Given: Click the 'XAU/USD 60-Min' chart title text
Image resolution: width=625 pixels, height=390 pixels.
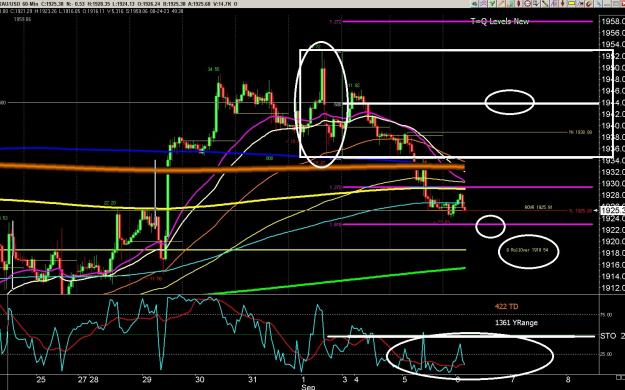Looking at the screenshot, I should (19, 4).
